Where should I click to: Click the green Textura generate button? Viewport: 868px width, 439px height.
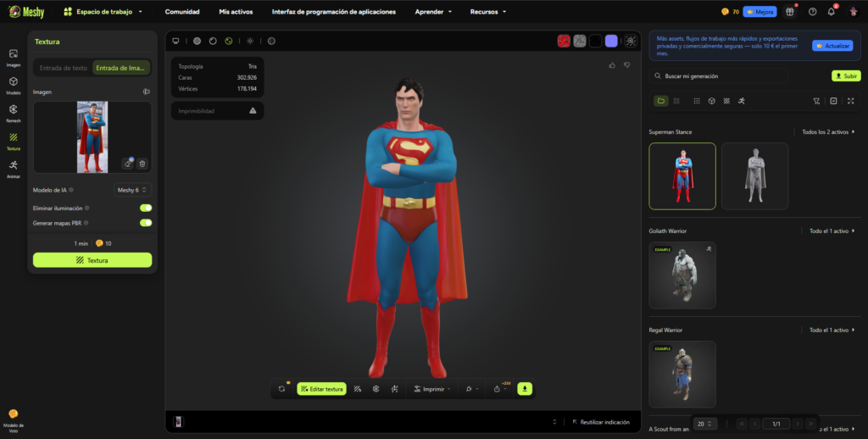pos(92,260)
